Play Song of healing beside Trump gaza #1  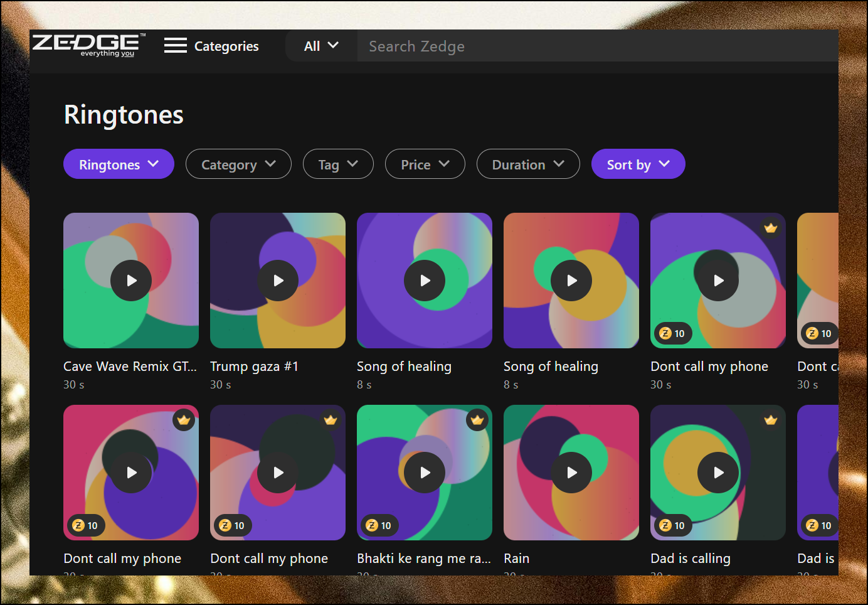pos(425,281)
